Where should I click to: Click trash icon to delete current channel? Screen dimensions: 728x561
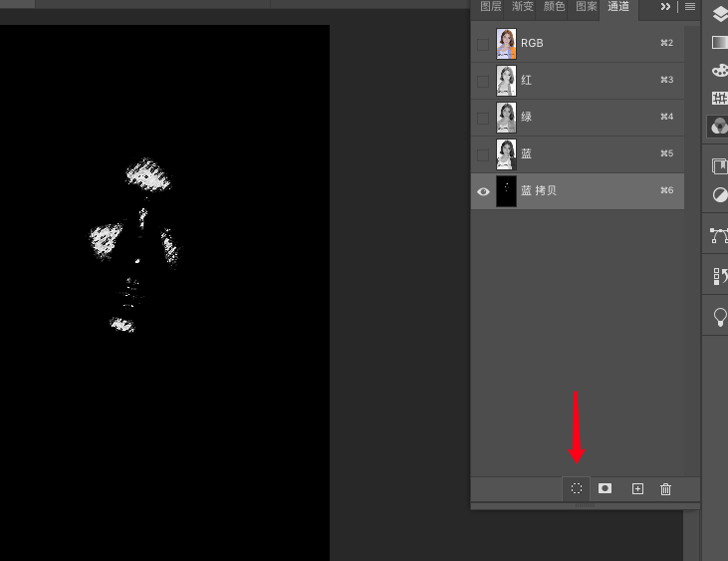666,489
